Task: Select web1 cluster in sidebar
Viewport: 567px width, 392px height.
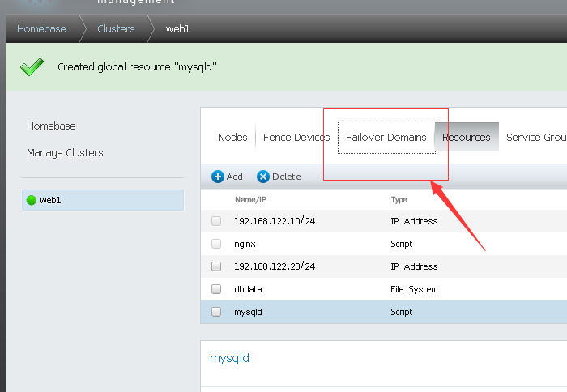Action: 50,200
